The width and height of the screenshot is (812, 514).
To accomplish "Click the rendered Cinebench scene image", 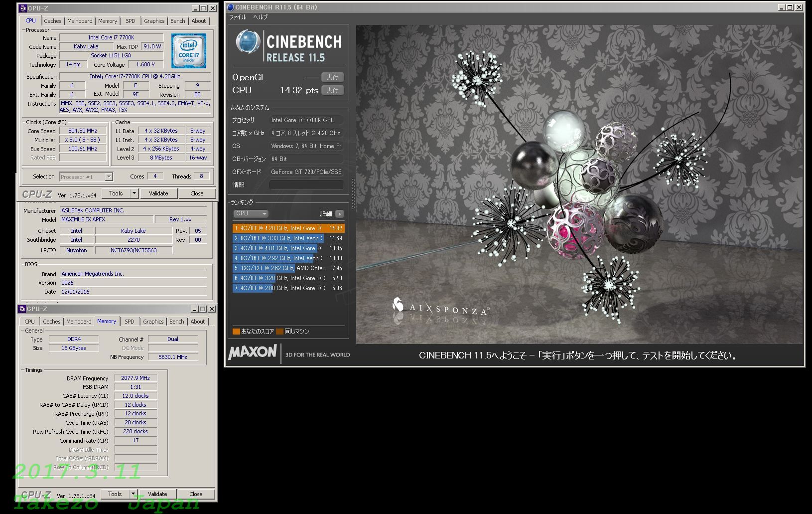I will [579, 184].
